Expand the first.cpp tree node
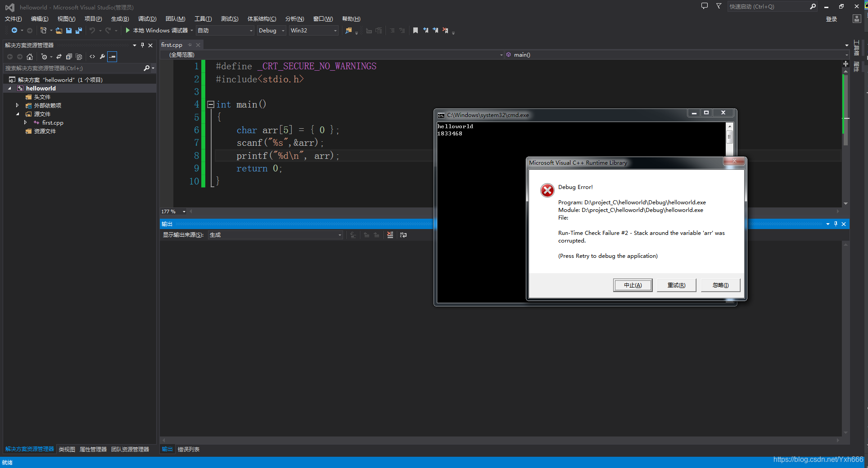Image resolution: width=868 pixels, height=468 pixels. click(26, 122)
